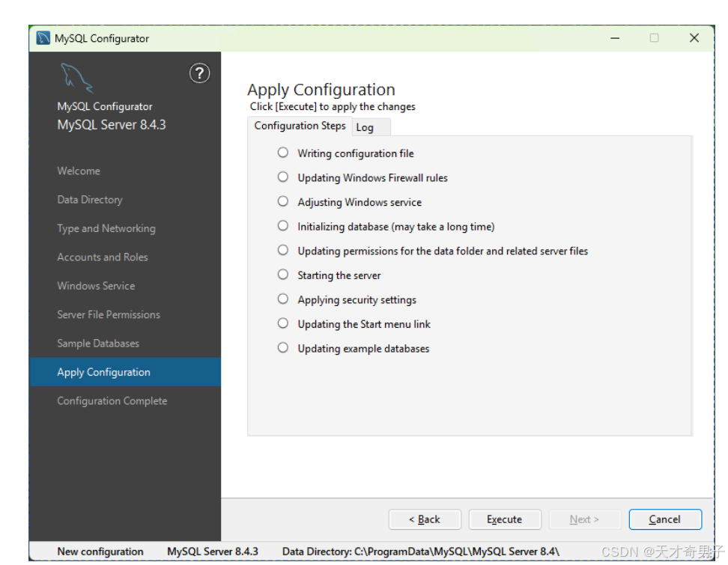Select the Updating the Start menu link indicator
Image resolution: width=728 pixels, height=565 pixels.
(283, 323)
